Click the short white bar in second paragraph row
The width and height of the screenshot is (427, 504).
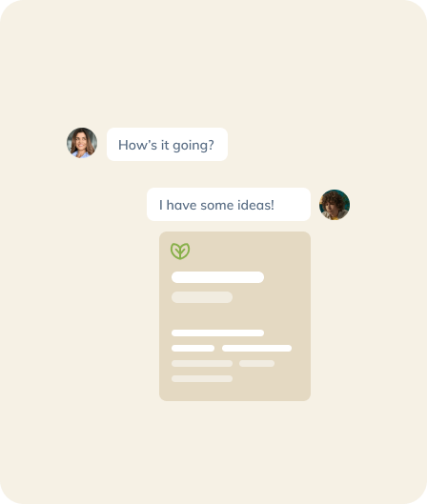tap(193, 348)
